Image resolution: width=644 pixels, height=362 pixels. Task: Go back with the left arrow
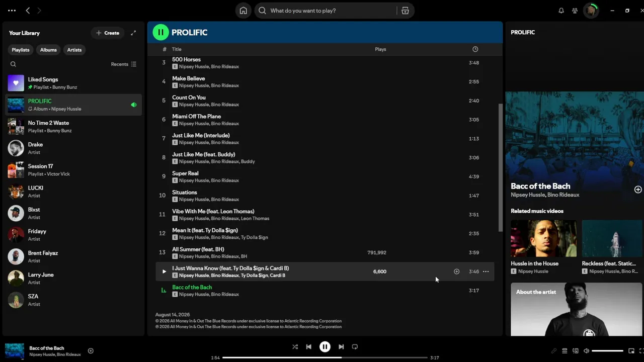point(28,11)
